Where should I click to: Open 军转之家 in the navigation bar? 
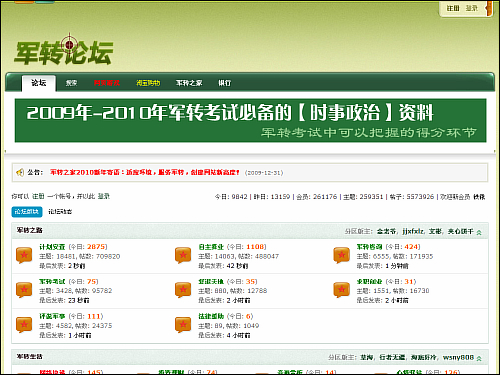(x=189, y=83)
